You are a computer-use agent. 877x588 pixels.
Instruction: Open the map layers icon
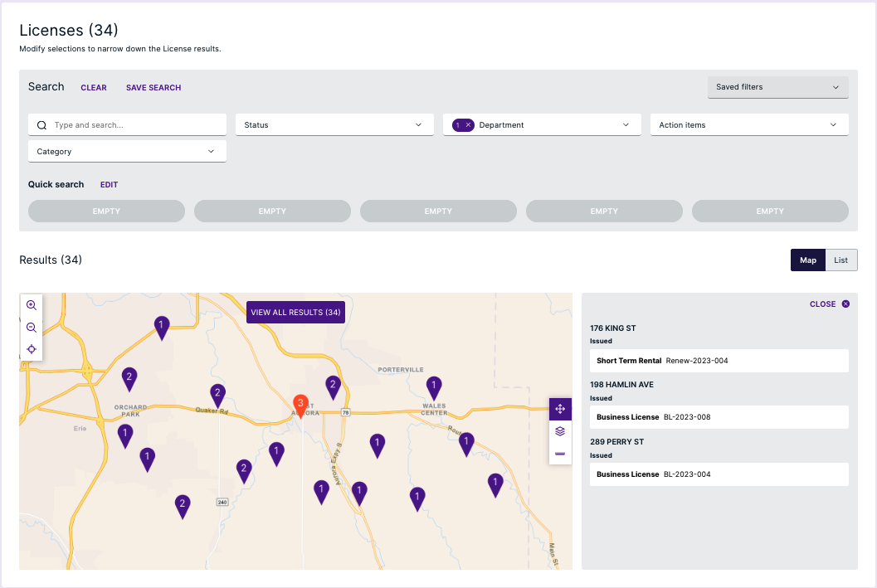(x=560, y=431)
